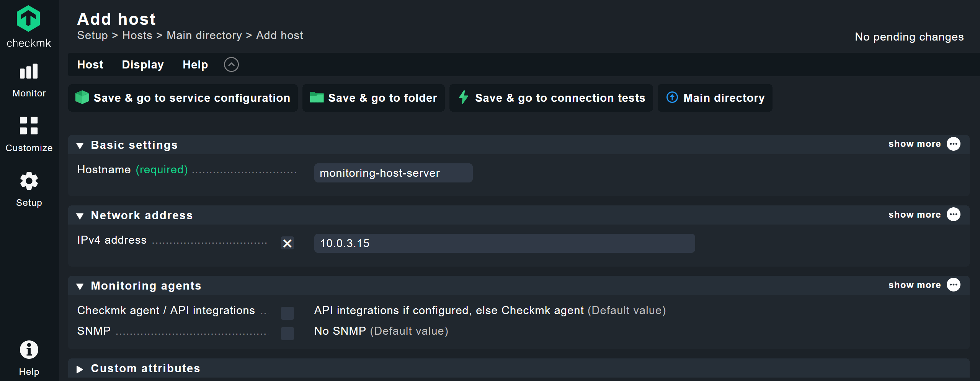Open the Display menu
The image size is (980, 381).
tap(143, 65)
